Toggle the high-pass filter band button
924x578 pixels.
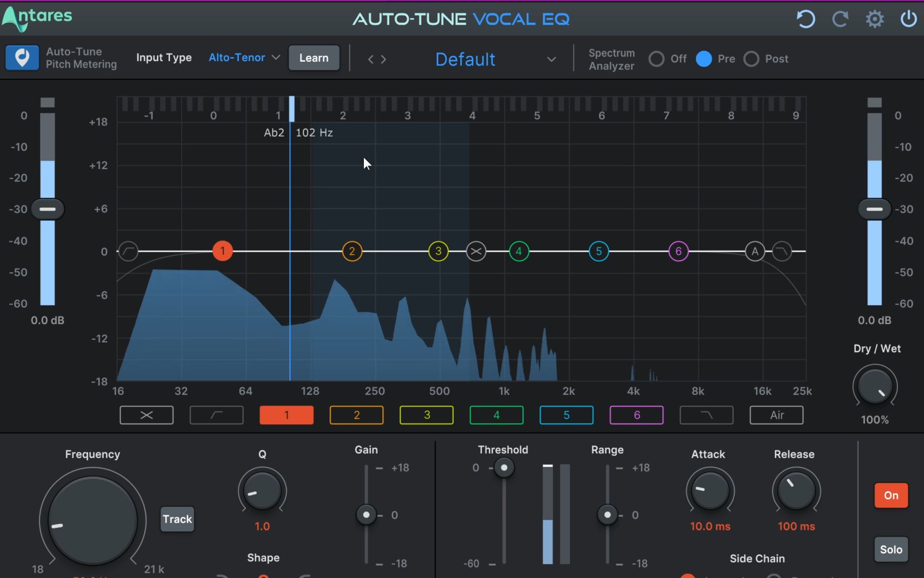coord(217,415)
